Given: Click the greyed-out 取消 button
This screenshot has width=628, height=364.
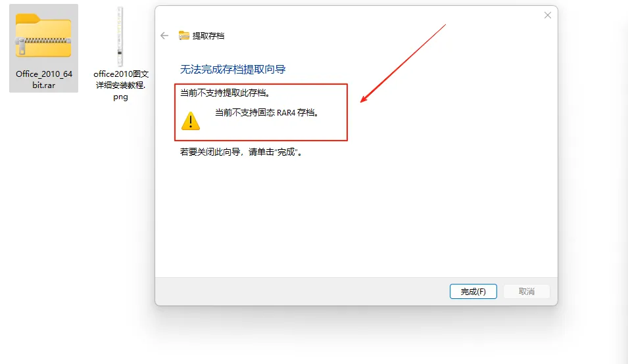Looking at the screenshot, I should (x=526, y=292).
